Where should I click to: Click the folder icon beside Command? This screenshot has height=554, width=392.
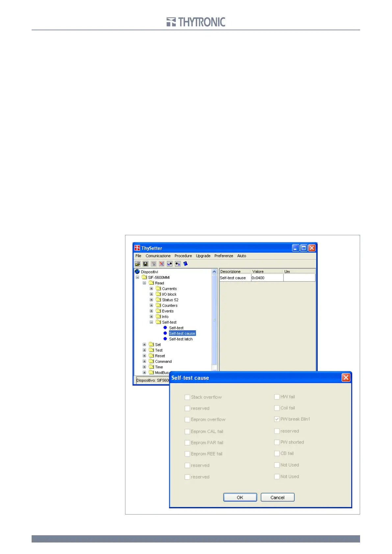151,361
